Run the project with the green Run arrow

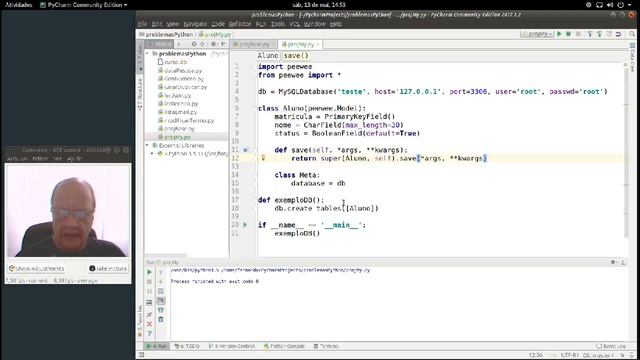click(x=560, y=34)
